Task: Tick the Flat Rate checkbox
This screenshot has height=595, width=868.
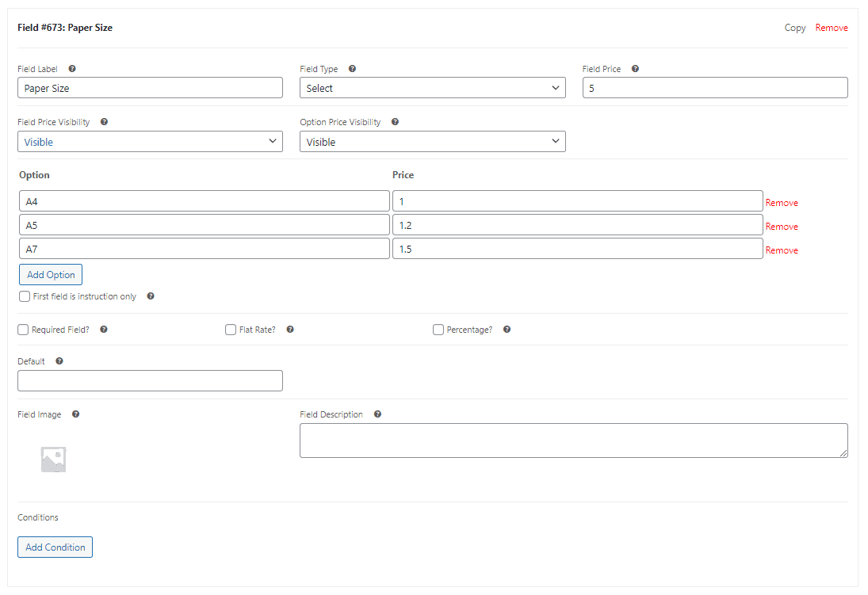Action: pyautogui.click(x=231, y=330)
